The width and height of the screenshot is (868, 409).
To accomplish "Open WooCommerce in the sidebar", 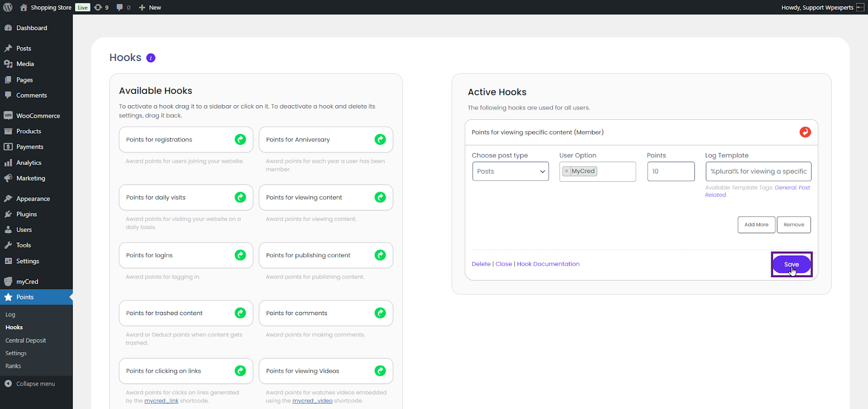I will tap(37, 116).
